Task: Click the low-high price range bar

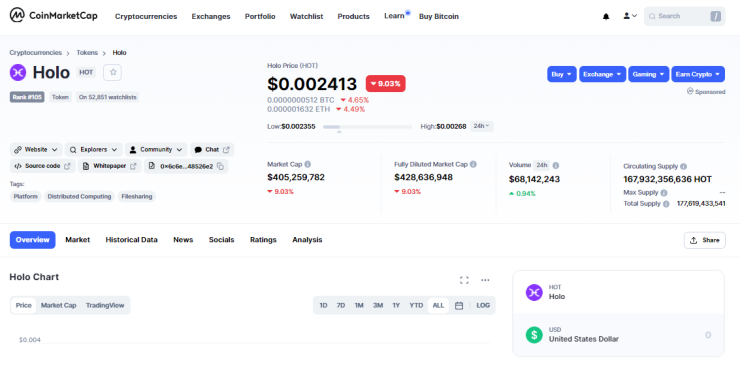Action: [x=368, y=127]
